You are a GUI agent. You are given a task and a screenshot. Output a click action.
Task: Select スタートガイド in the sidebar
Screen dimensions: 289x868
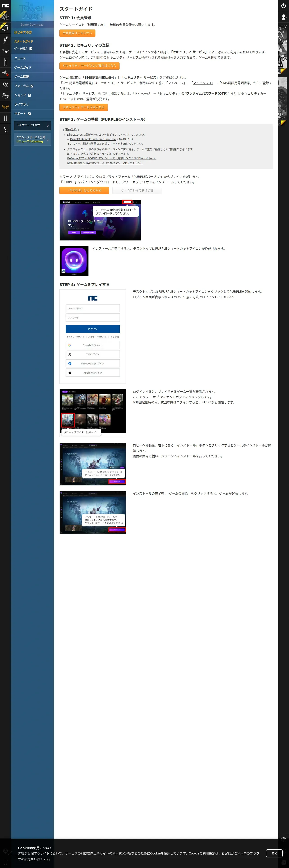click(x=24, y=41)
